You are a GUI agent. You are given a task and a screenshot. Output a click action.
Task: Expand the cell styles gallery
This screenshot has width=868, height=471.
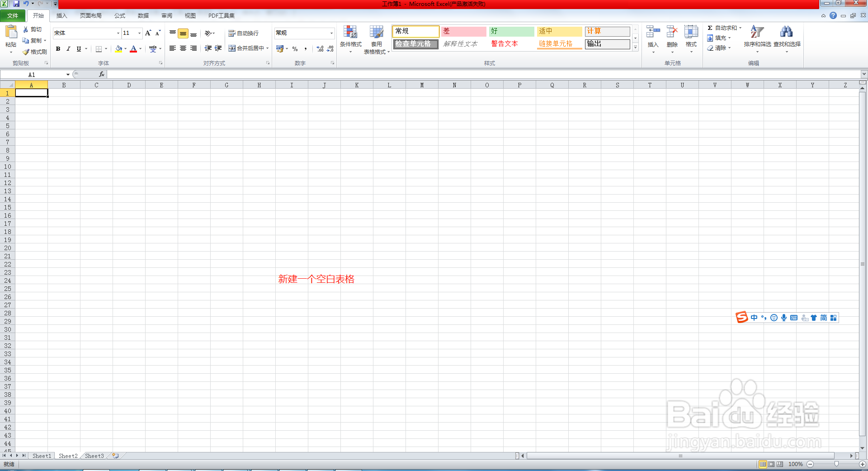point(635,48)
